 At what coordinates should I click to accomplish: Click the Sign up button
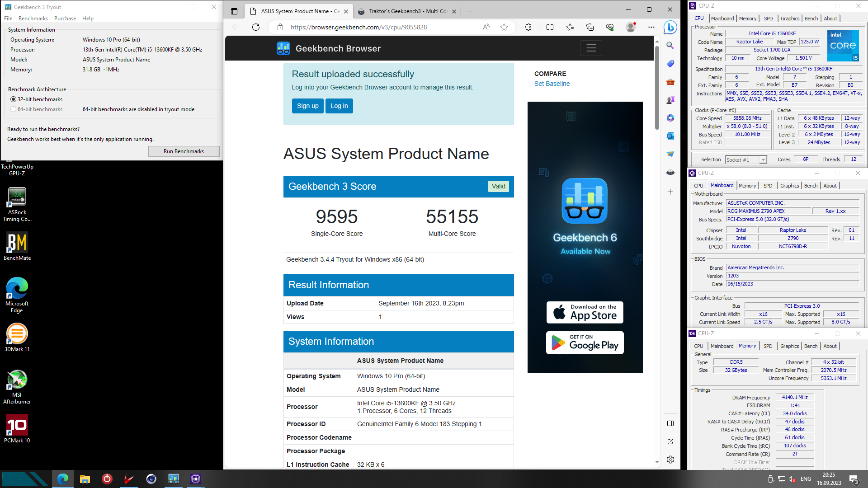point(308,106)
